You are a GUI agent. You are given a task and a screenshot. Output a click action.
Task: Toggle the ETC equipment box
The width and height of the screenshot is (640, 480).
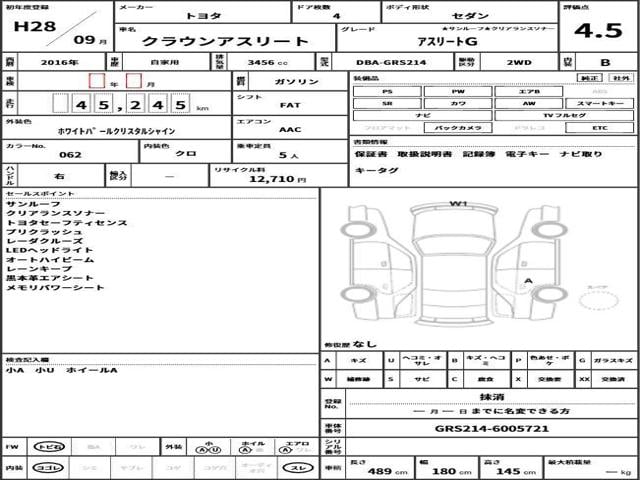(x=599, y=129)
